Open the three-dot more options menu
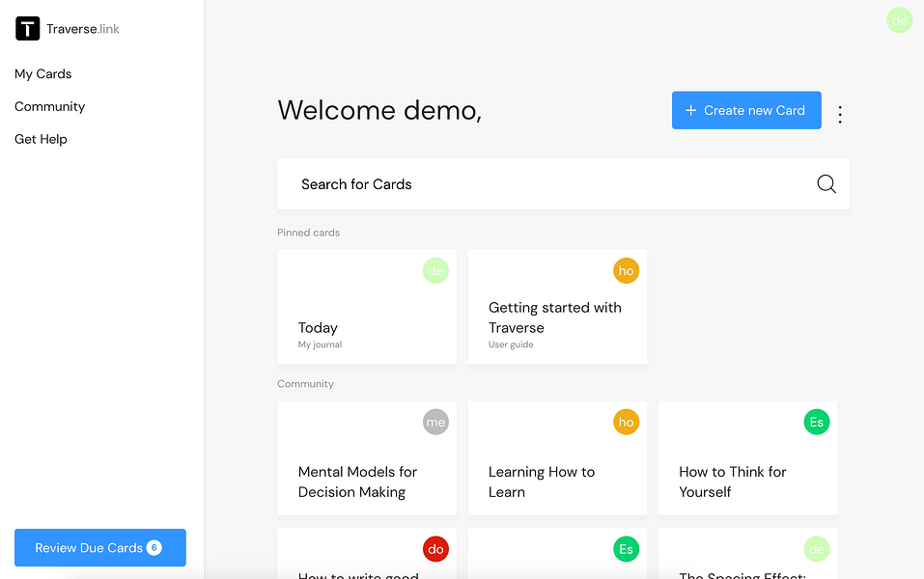The width and height of the screenshot is (924, 579). [840, 114]
